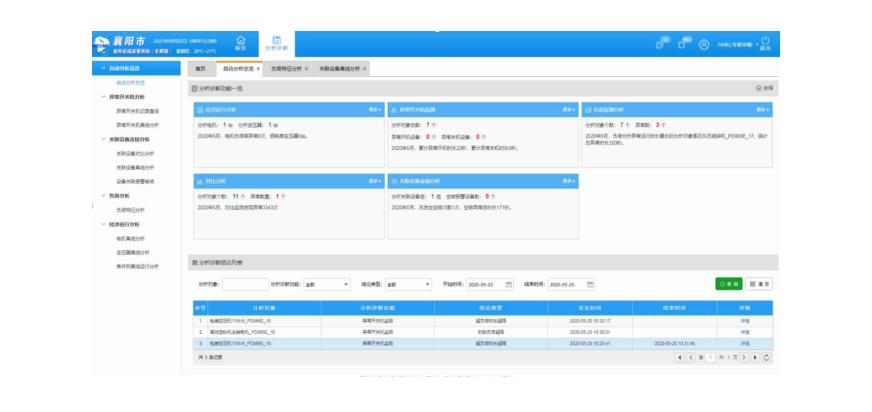
Task: Close the 负荷特征分析 tab
Action: click(x=309, y=68)
